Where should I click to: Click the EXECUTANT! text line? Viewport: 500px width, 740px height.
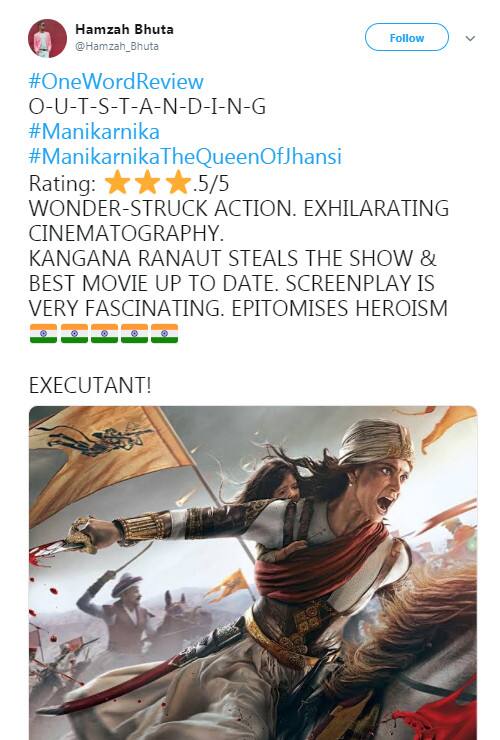click(x=90, y=385)
